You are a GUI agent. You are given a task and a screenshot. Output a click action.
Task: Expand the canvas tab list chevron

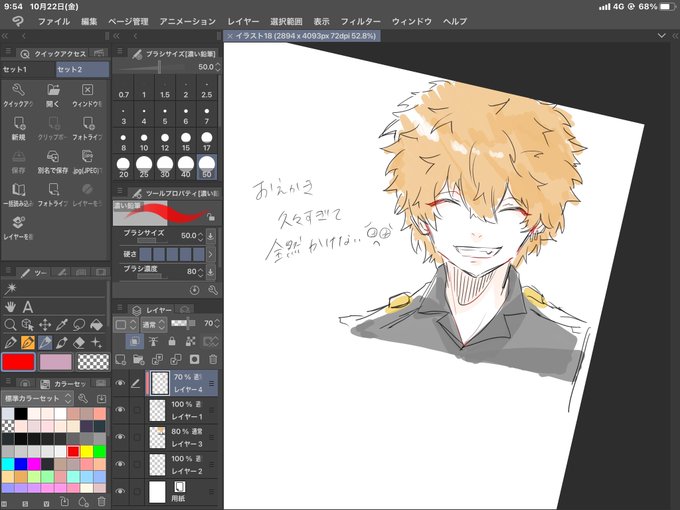click(x=661, y=36)
